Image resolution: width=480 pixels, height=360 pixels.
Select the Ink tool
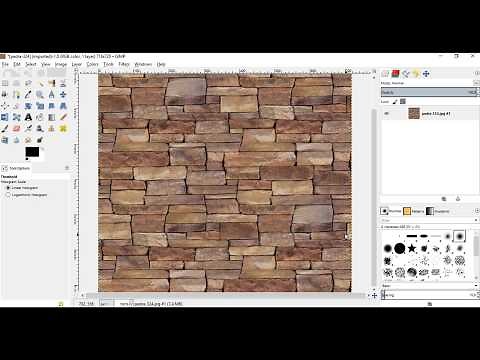coord(40,129)
